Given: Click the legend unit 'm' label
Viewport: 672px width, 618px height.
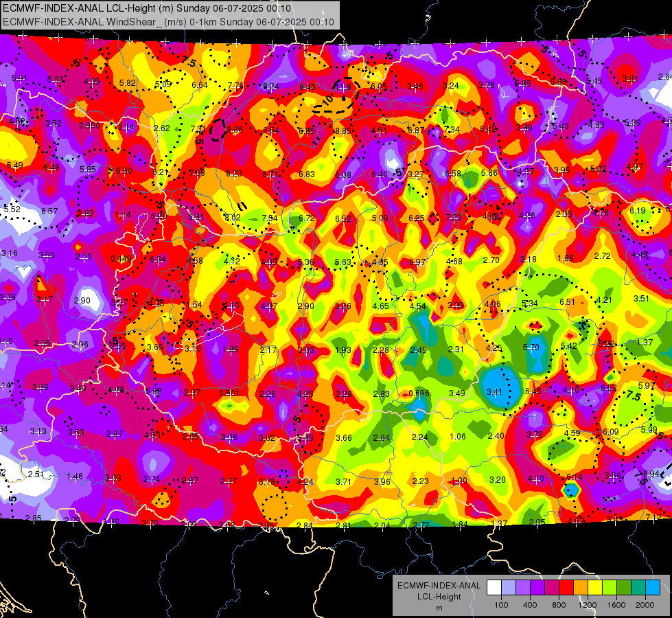Looking at the screenshot, I should click(x=439, y=608).
